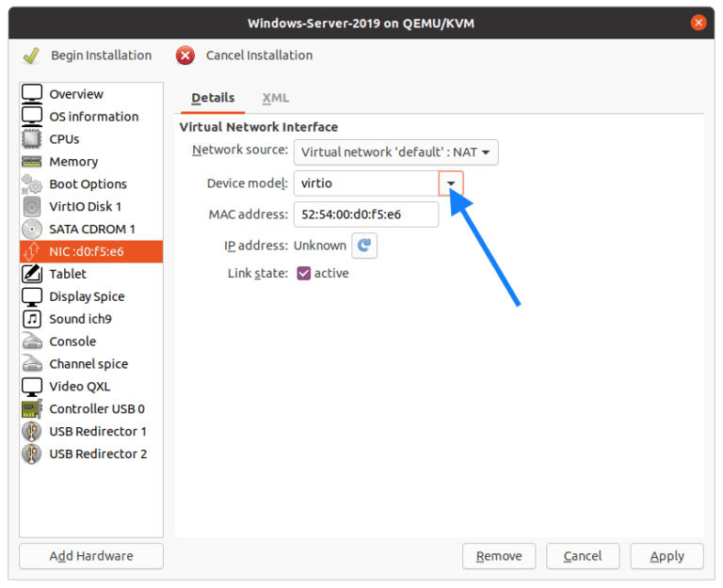This screenshot has width=723, height=588.
Task: Select the Channel spice icon
Action: (32, 363)
